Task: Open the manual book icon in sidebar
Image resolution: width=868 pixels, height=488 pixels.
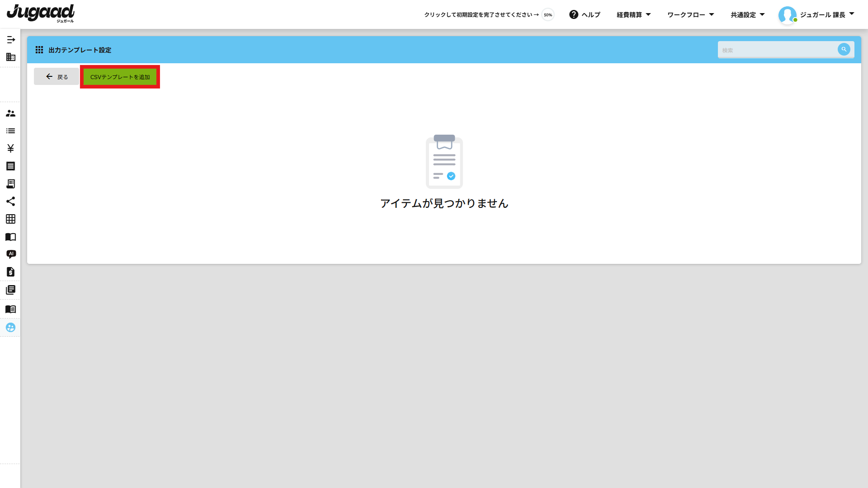Action: coord(11,310)
